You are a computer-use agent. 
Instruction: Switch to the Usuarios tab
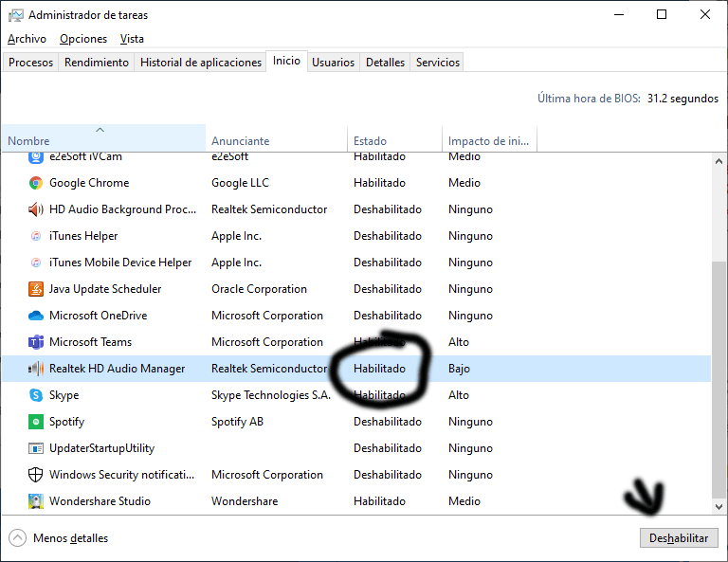pos(334,63)
